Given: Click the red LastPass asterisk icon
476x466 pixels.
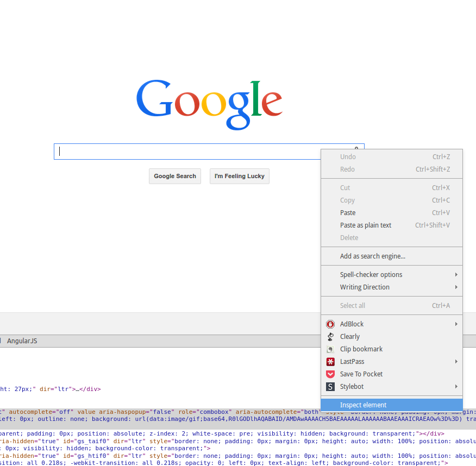Looking at the screenshot, I should coord(330,362).
